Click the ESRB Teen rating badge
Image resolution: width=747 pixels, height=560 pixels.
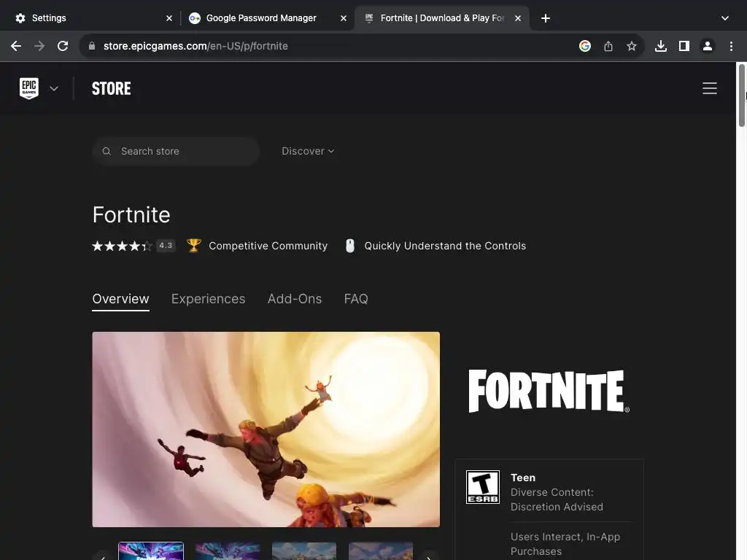[483, 486]
